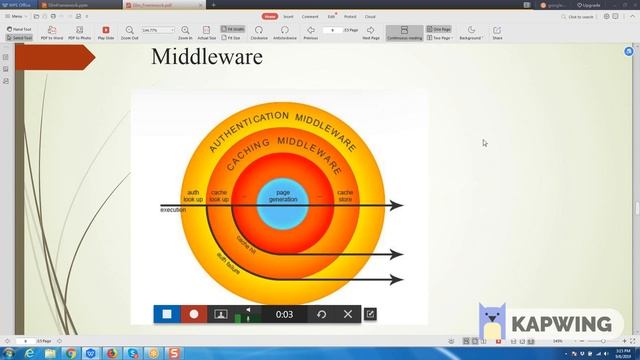
Task: Open the WPS Office home tab
Action: tap(18, 5)
